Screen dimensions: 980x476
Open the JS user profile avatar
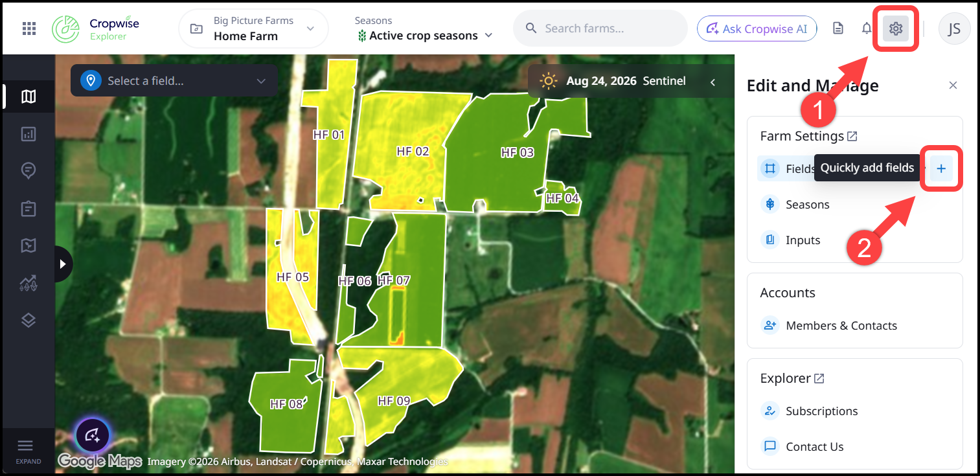coord(954,28)
